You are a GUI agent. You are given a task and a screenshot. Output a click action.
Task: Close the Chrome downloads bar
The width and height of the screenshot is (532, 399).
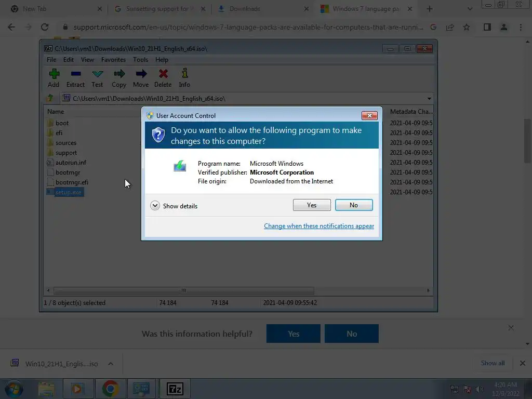523,363
